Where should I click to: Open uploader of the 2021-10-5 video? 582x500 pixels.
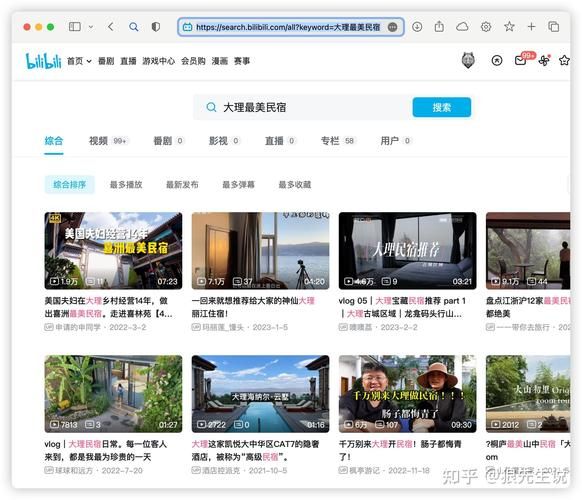pos(221,471)
